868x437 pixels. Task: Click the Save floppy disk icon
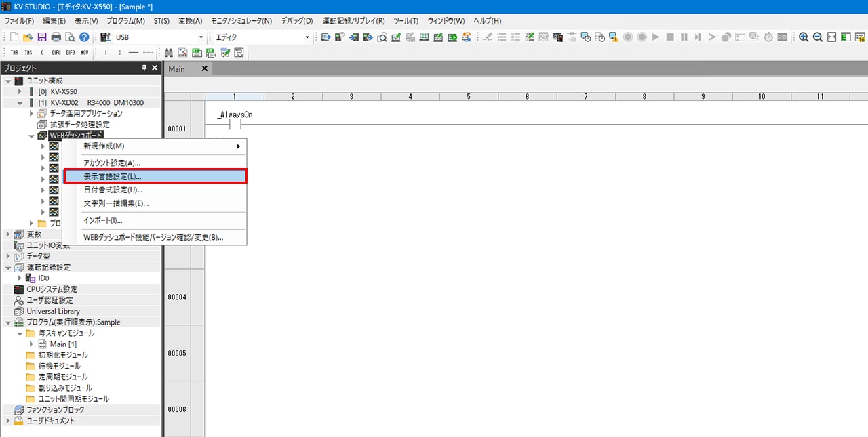tap(42, 37)
